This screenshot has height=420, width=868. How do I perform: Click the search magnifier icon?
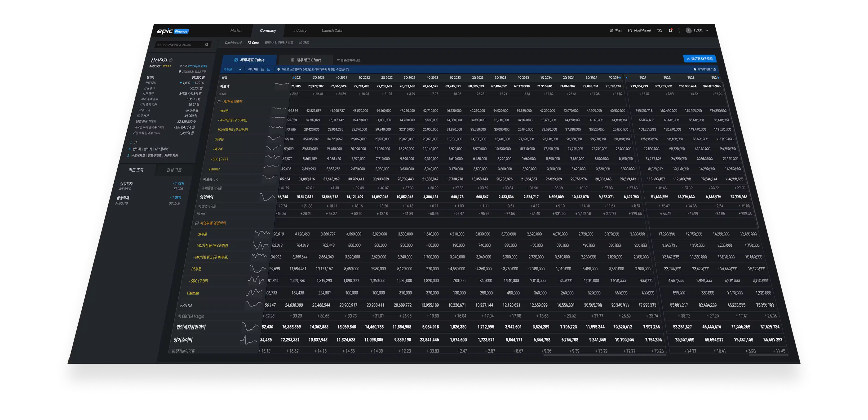207,45
